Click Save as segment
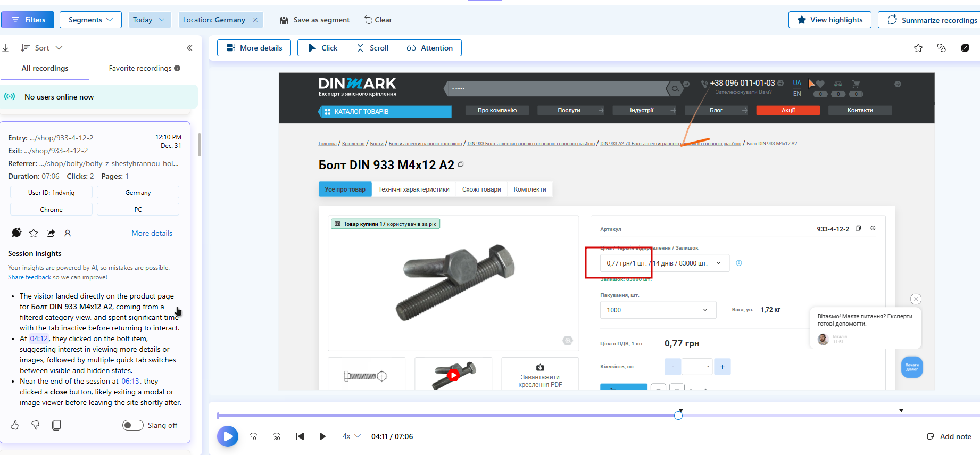The height and width of the screenshot is (455, 980). pos(315,20)
